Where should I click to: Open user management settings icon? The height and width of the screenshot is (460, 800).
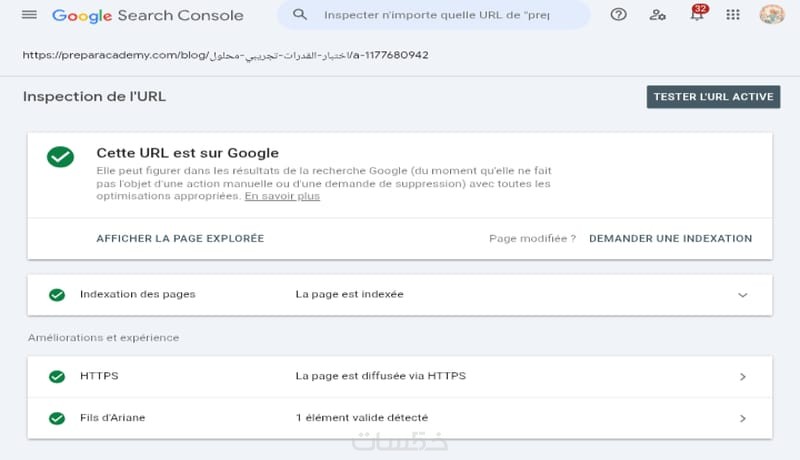click(x=657, y=16)
